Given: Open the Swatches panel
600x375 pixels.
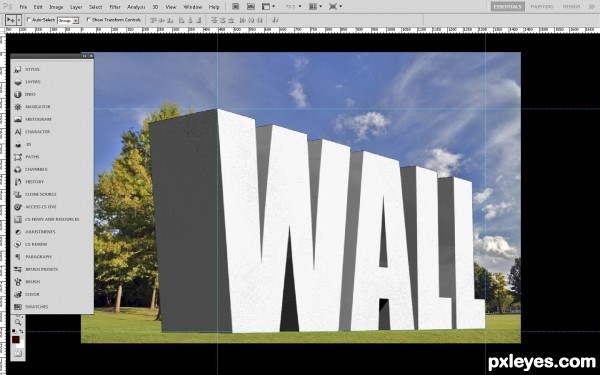Looking at the screenshot, I should point(31,307).
